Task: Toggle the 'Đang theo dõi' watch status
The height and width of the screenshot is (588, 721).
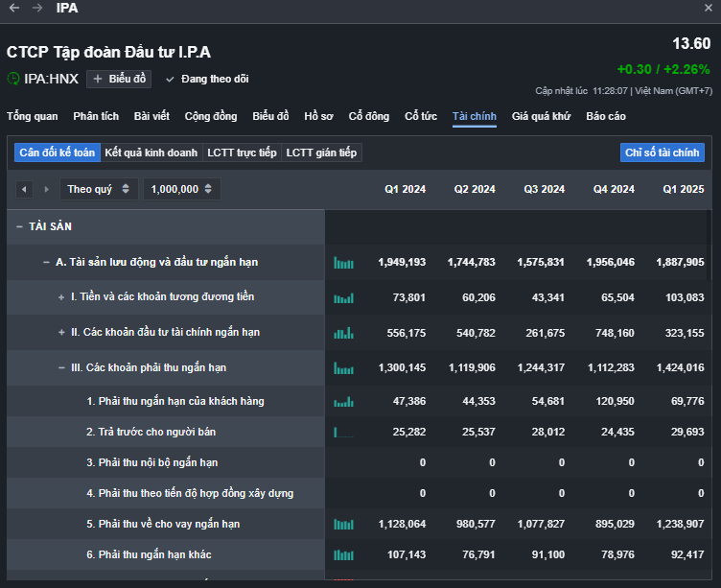Action: click(x=207, y=80)
